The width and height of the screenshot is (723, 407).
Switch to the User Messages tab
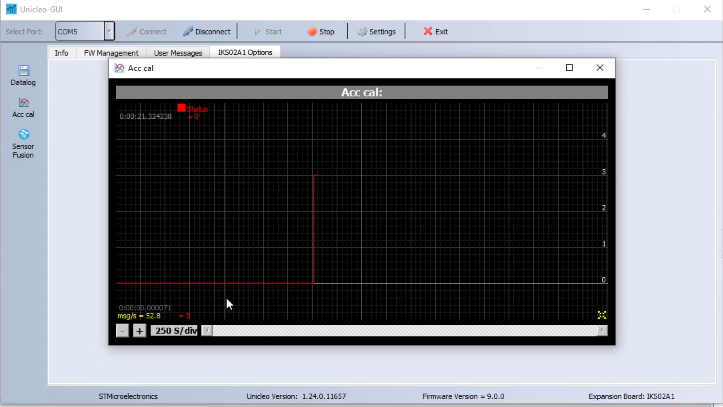coord(178,53)
